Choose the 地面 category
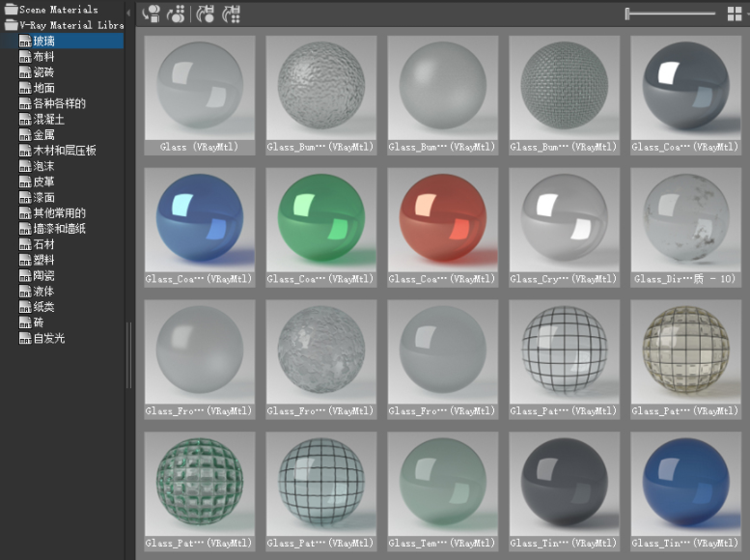The width and height of the screenshot is (750, 560). coord(37,88)
